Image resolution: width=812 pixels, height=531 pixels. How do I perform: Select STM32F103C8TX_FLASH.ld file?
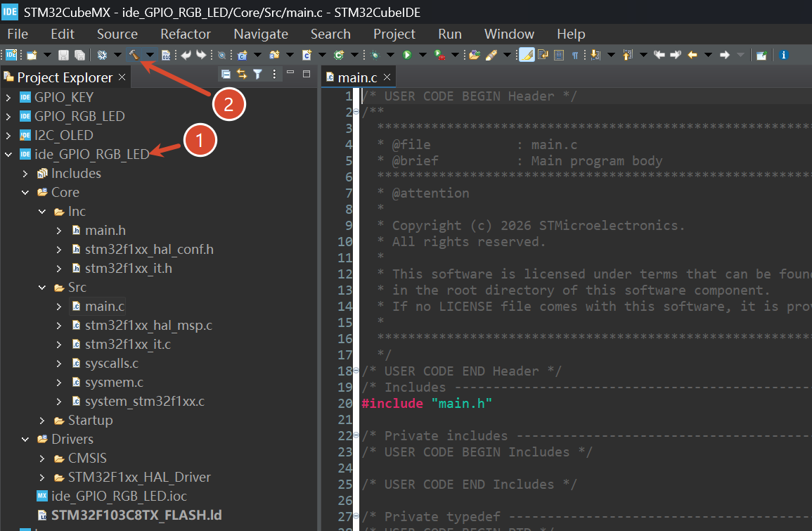[x=136, y=516]
